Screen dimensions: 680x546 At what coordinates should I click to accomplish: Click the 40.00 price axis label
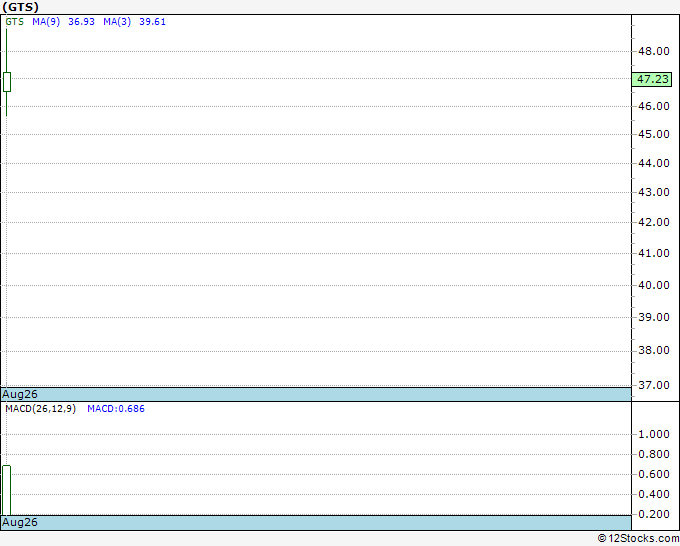[x=654, y=285]
